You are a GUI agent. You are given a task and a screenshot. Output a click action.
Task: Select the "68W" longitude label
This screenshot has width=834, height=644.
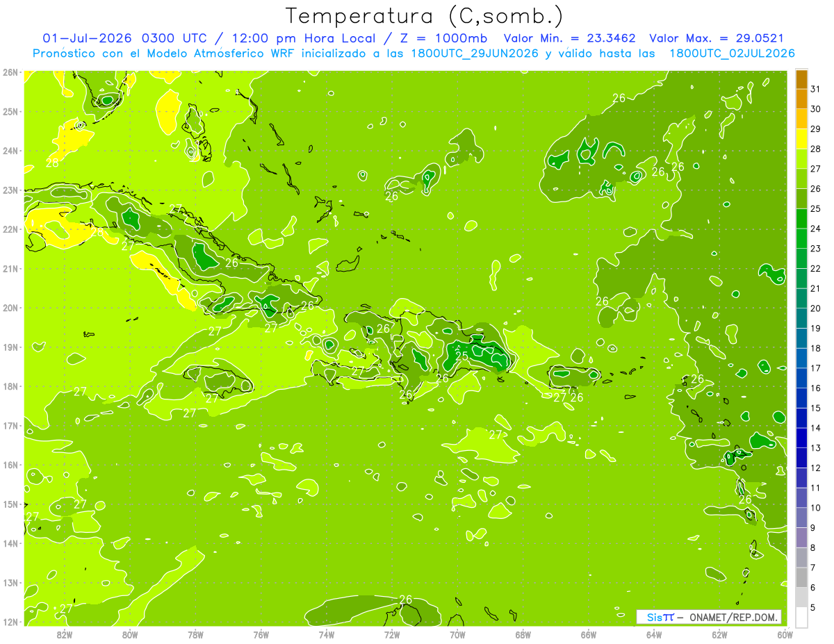point(523,634)
